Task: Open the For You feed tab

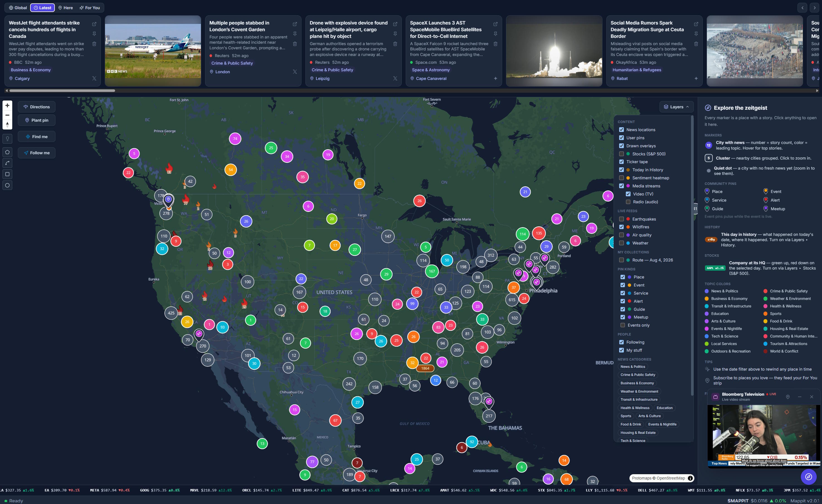Action: [90, 8]
